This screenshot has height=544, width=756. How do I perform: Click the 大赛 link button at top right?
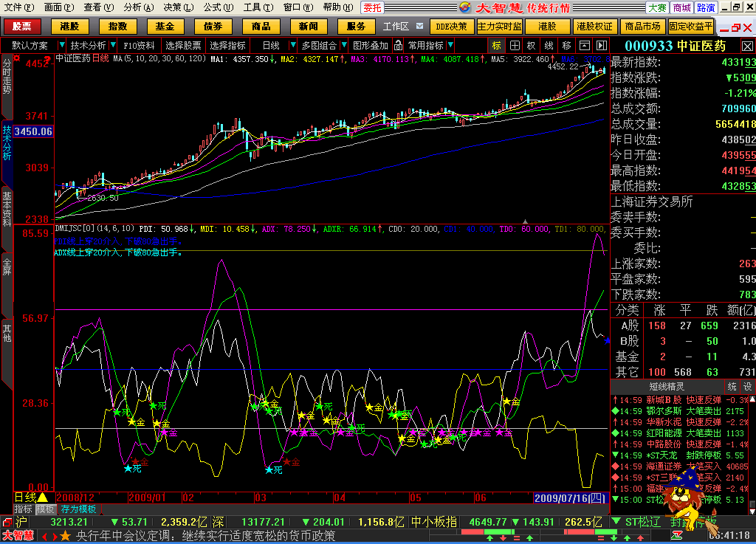click(x=657, y=7)
